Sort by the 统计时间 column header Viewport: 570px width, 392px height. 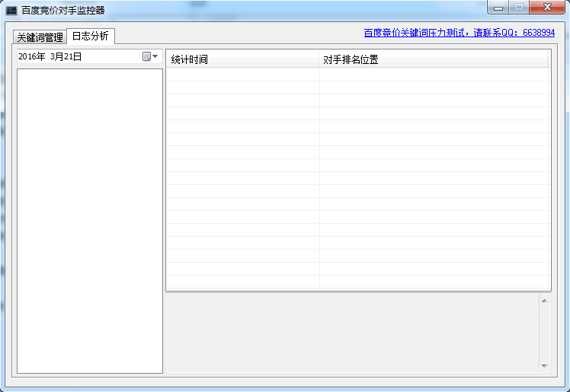click(x=242, y=60)
